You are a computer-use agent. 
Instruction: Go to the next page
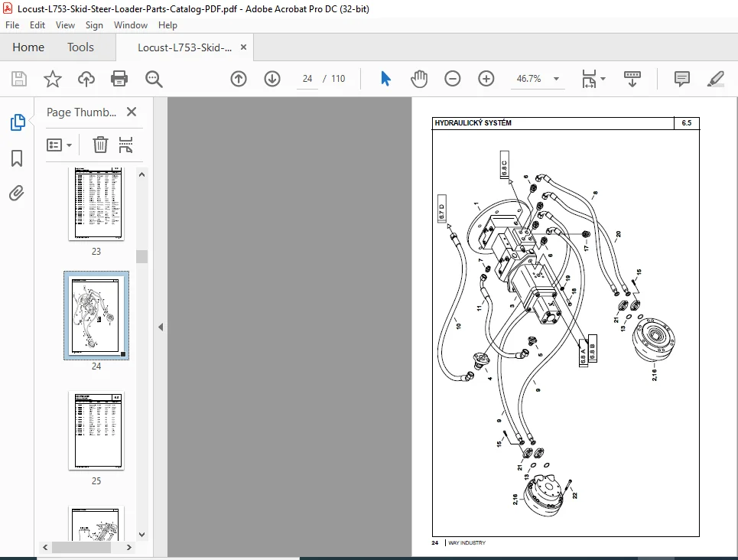(272, 79)
